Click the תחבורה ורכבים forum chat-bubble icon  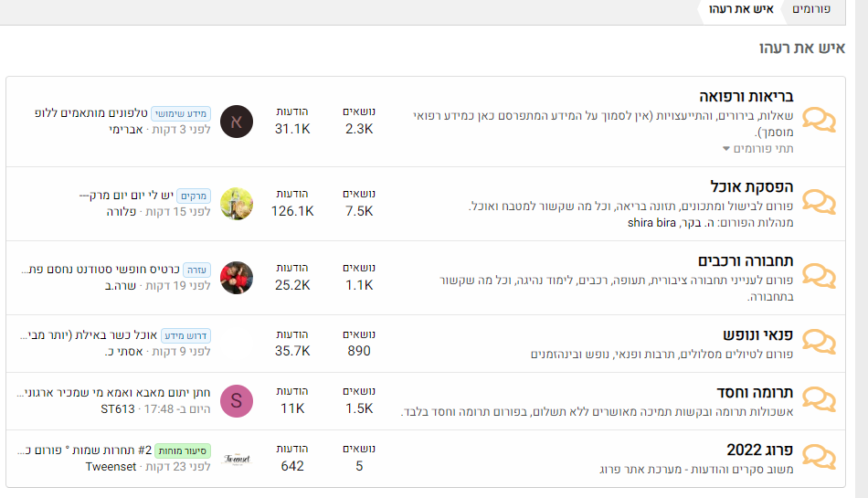click(x=819, y=277)
